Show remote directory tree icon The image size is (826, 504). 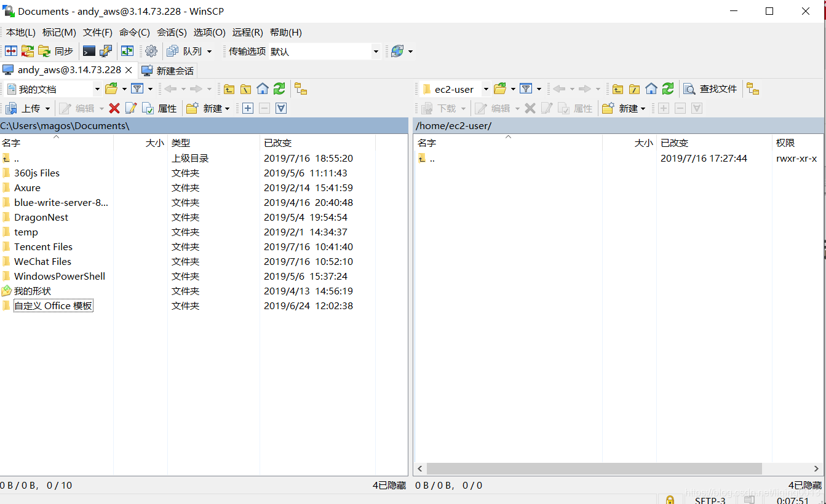(753, 89)
